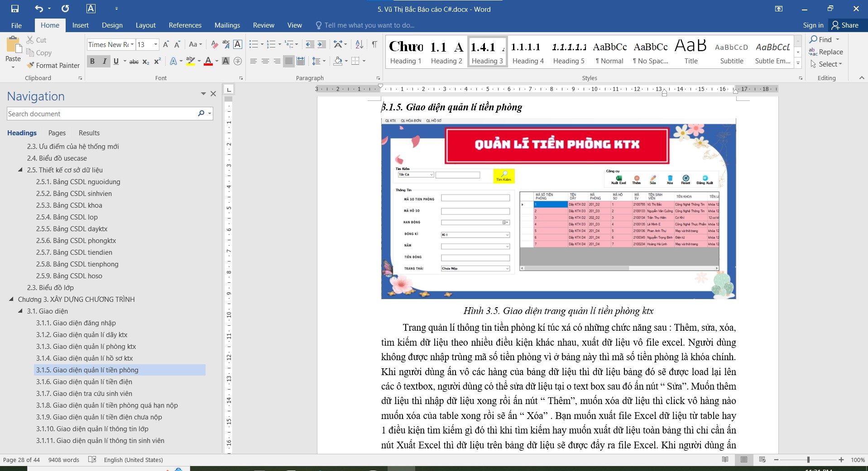The image size is (868, 471).
Task: Open the Results tab in Navigation
Action: [89, 133]
